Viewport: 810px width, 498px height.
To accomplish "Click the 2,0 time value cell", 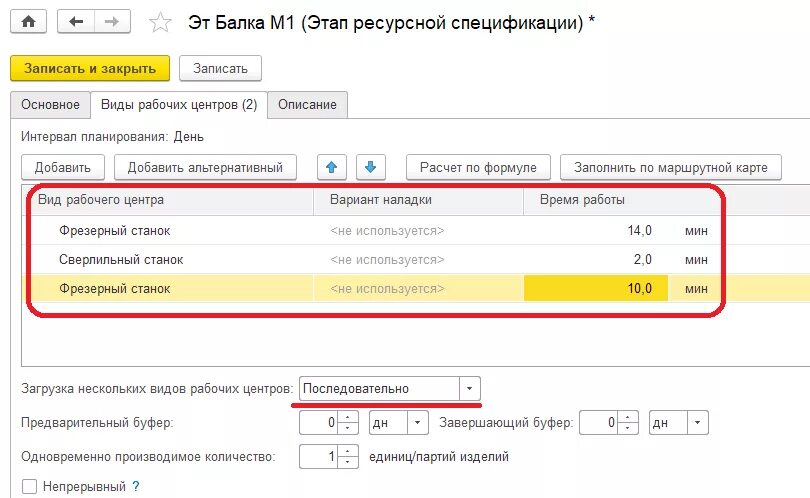I will 596,259.
